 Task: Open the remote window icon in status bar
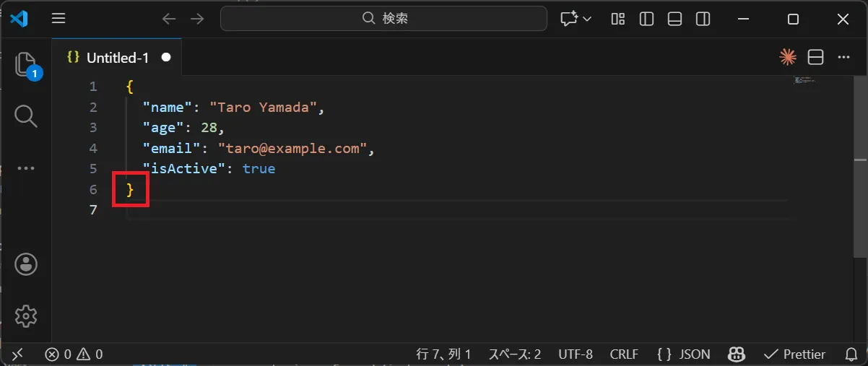click(x=18, y=354)
